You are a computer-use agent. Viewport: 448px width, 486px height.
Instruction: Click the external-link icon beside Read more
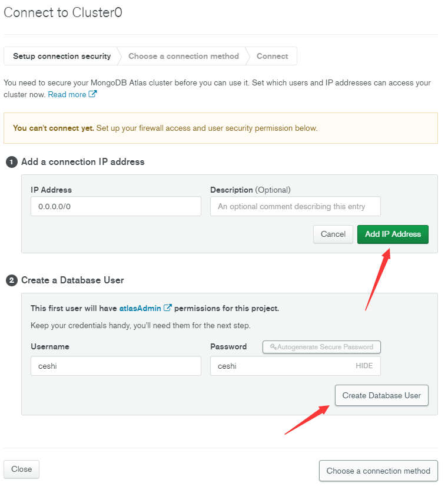coord(92,94)
